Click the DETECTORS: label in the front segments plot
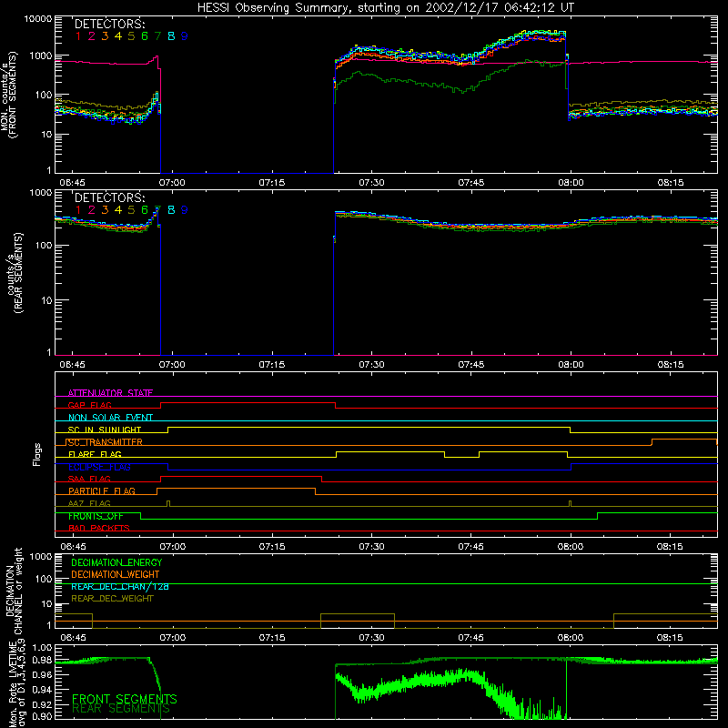This screenshot has width=728, height=728. pyautogui.click(x=109, y=24)
